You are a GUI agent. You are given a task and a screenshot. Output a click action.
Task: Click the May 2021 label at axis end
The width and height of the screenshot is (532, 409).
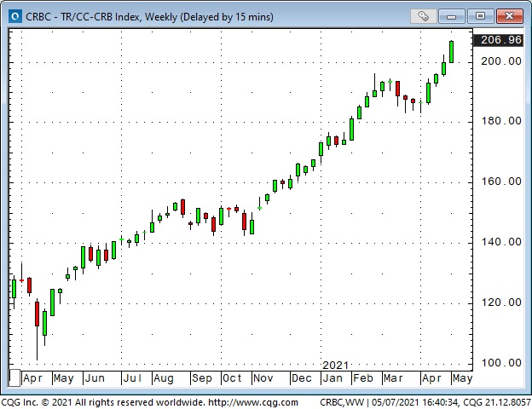pyautogui.click(x=462, y=378)
